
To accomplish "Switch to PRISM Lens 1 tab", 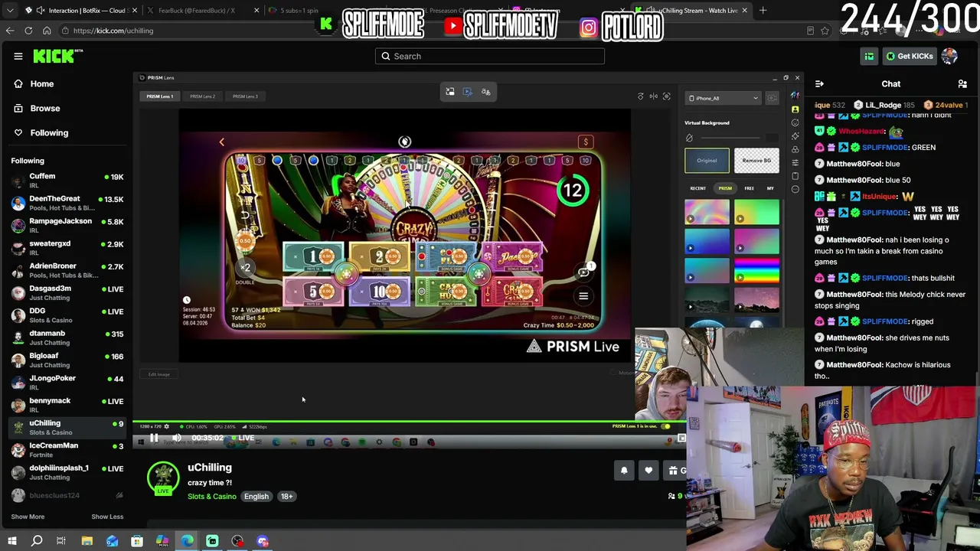I will 160,96.
